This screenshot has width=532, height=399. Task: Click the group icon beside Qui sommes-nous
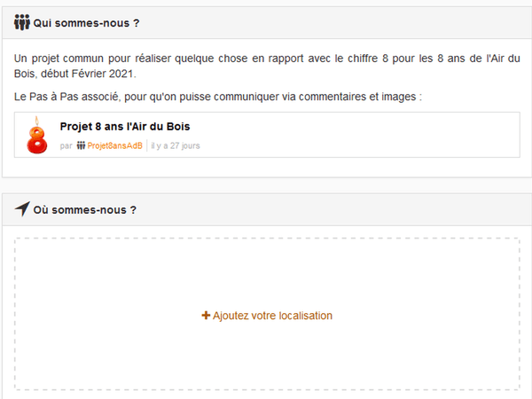pyautogui.click(x=22, y=22)
